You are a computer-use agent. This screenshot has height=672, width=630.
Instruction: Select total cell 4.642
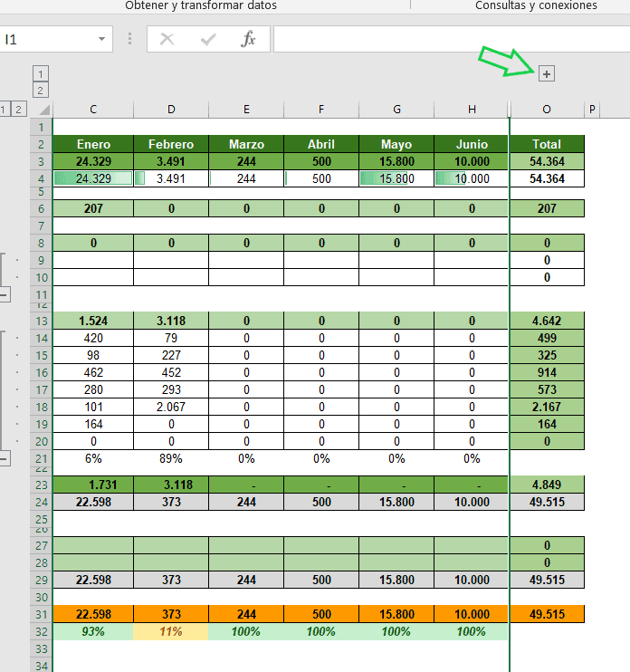pos(547,321)
